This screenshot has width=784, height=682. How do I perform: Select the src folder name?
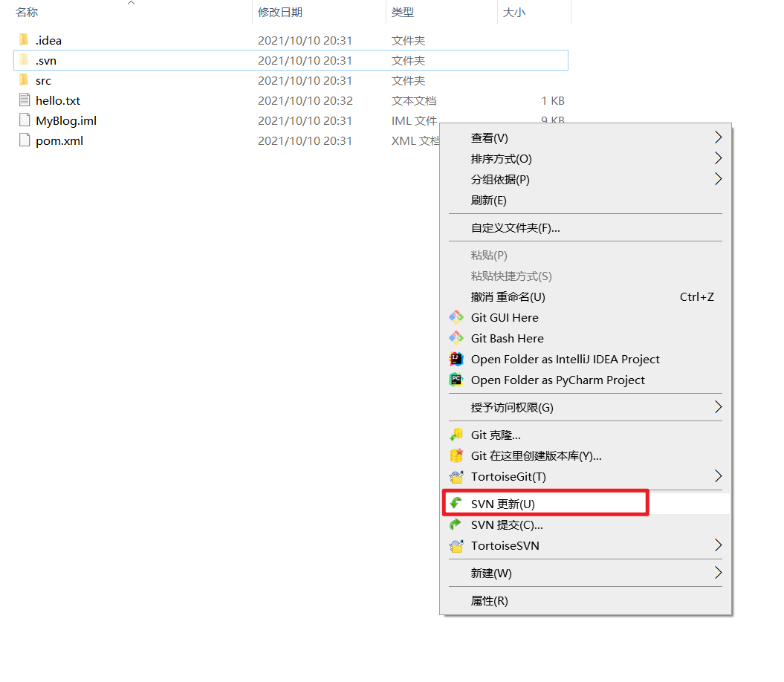(44, 80)
